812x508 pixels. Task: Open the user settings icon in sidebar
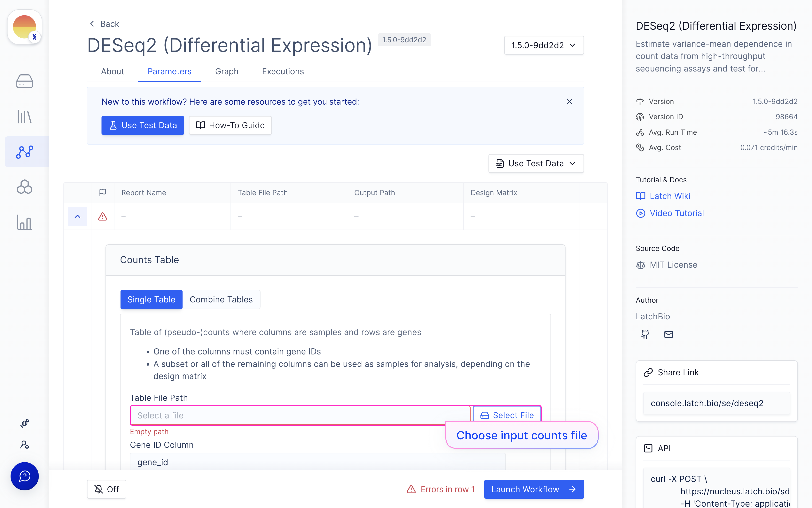(x=24, y=445)
